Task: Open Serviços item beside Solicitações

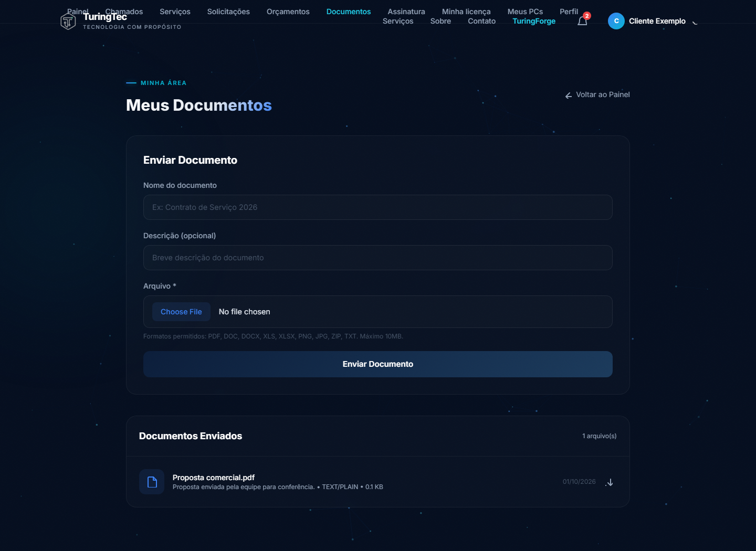Action: click(175, 12)
